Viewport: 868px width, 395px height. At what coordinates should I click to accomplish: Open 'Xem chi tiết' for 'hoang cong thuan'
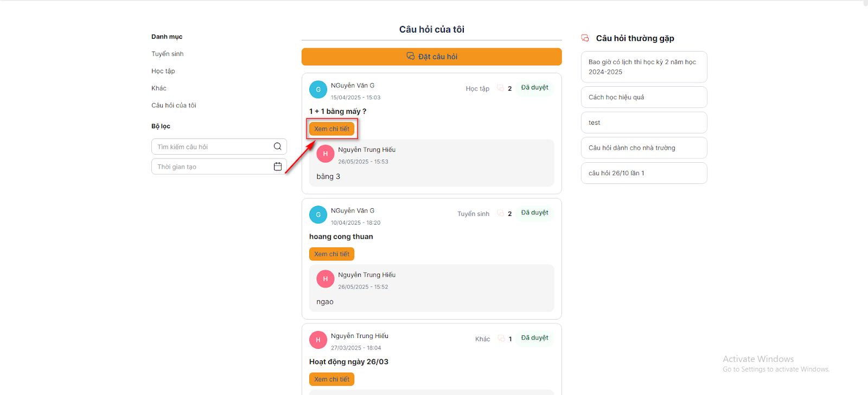[x=331, y=254]
